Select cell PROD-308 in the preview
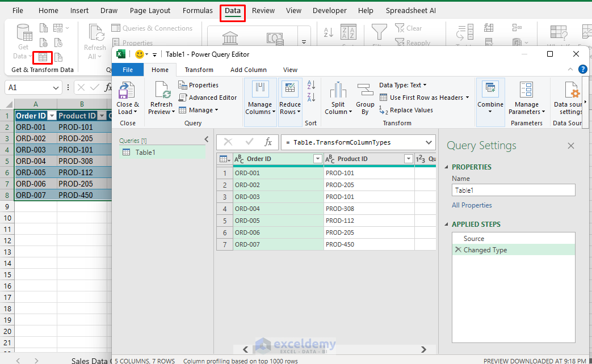The image size is (592, 364). [x=370, y=209]
